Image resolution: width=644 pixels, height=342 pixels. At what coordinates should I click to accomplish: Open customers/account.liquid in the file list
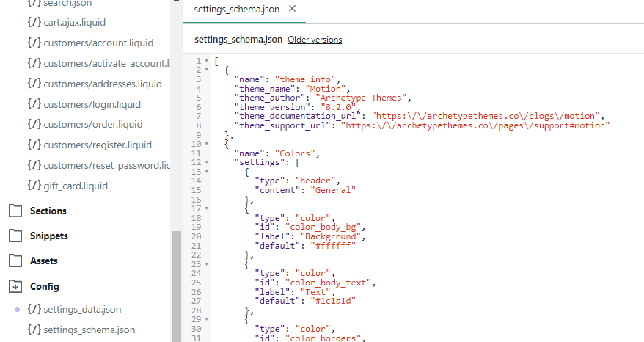98,43
